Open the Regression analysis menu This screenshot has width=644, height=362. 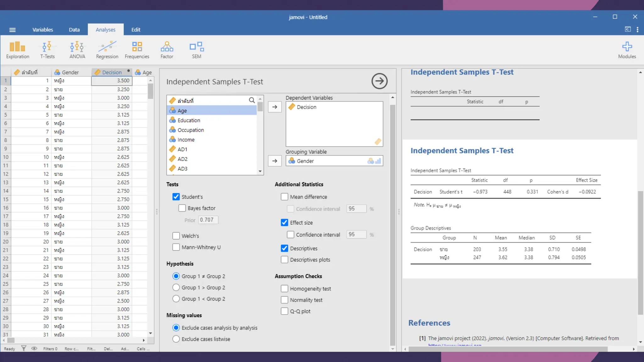[x=107, y=50]
